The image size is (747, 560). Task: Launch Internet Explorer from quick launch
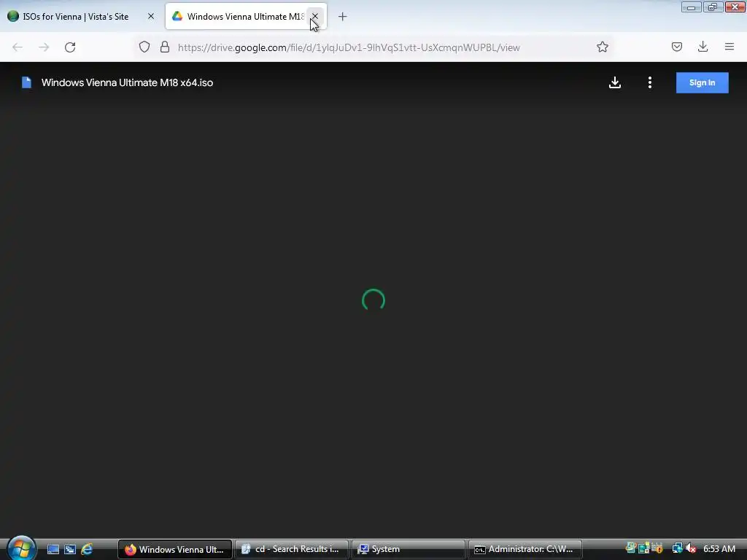87,549
